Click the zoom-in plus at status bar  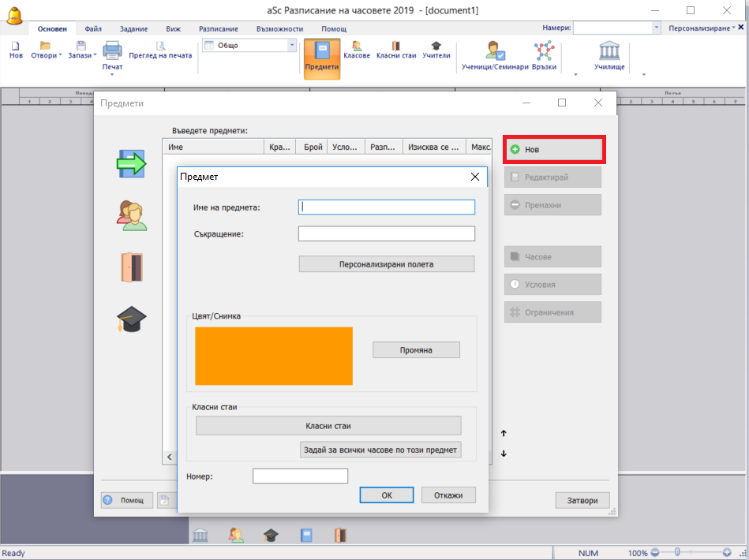(x=726, y=553)
